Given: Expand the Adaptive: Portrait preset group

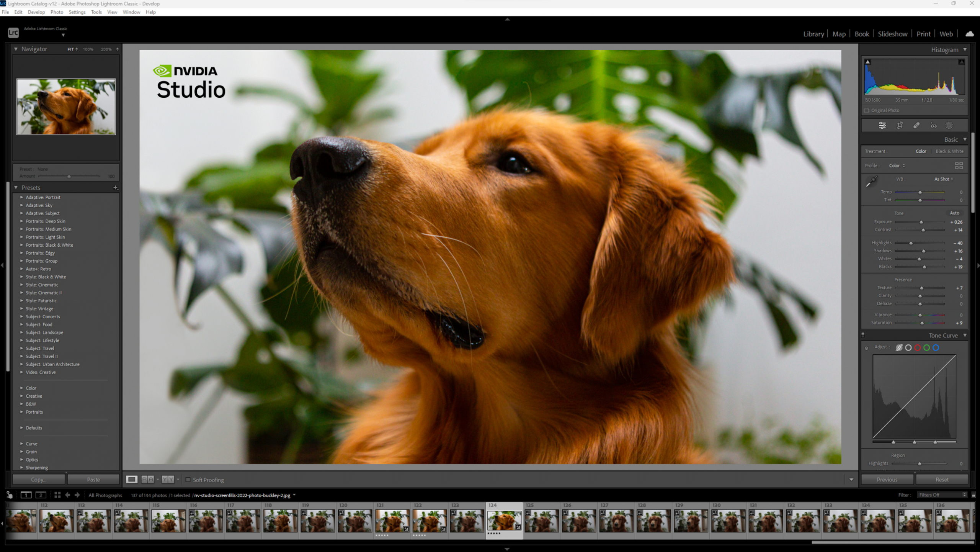Looking at the screenshot, I should (22, 197).
